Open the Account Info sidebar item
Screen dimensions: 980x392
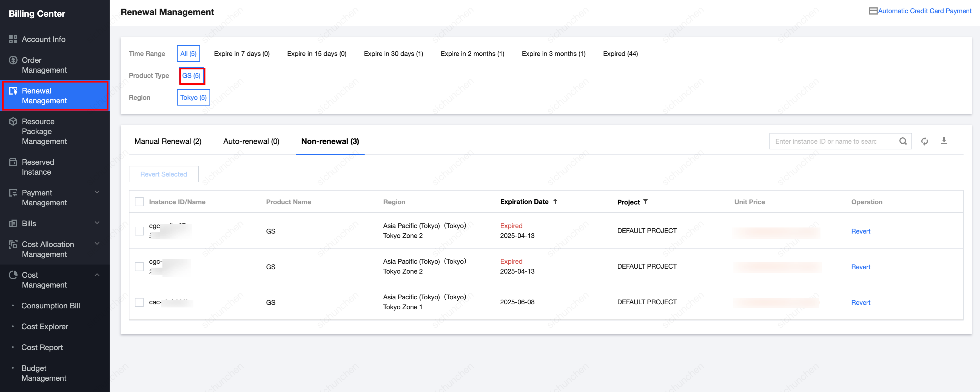(43, 39)
